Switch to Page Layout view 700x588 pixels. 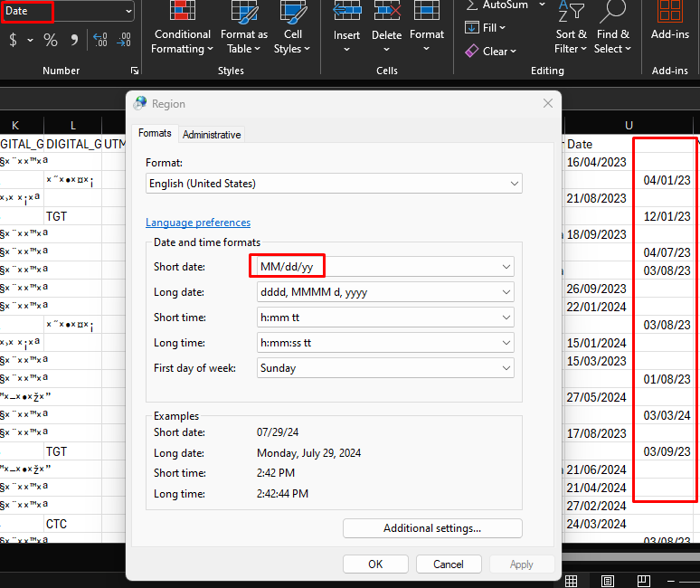(608, 580)
